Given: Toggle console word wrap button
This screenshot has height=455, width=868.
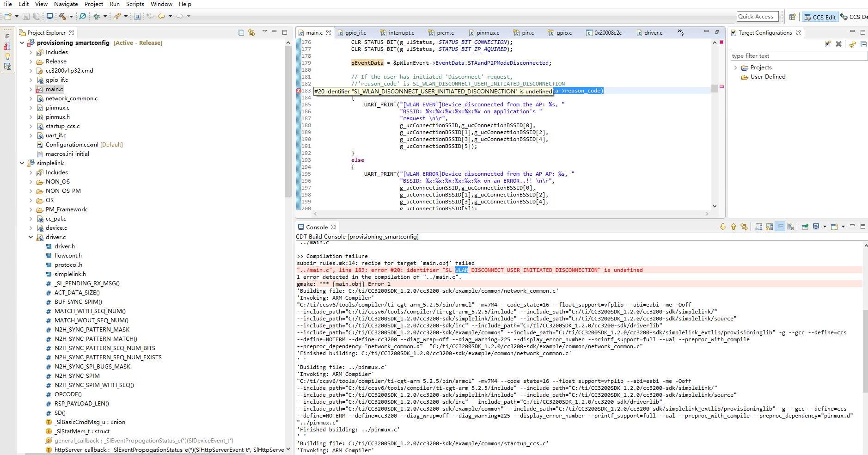Looking at the screenshot, I should 780,227.
